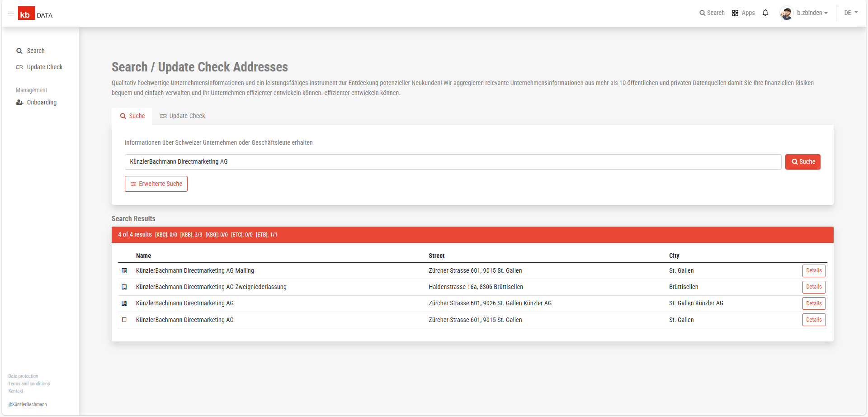The width and height of the screenshot is (868, 417).
Task: Click the [KBB]: 3/3 counter
Action: 191,235
